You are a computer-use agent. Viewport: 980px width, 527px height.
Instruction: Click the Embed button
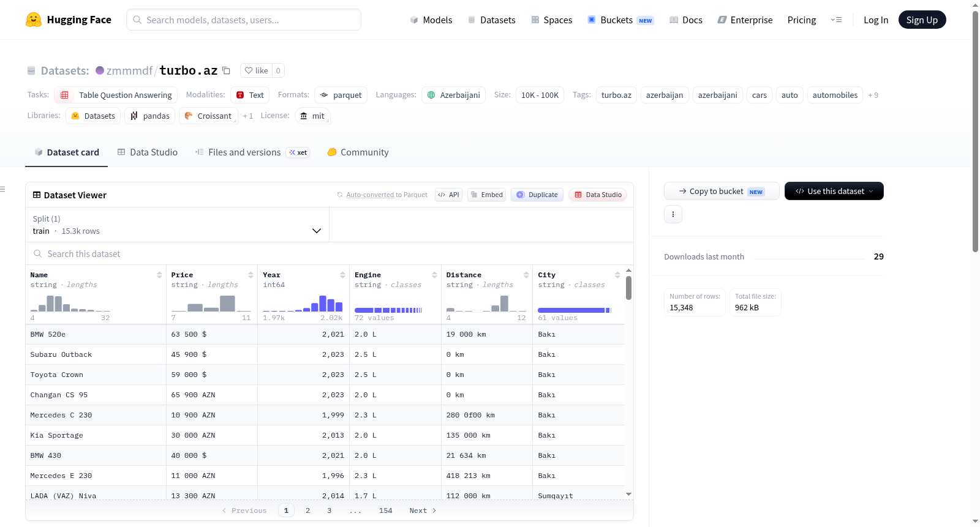[x=486, y=195]
